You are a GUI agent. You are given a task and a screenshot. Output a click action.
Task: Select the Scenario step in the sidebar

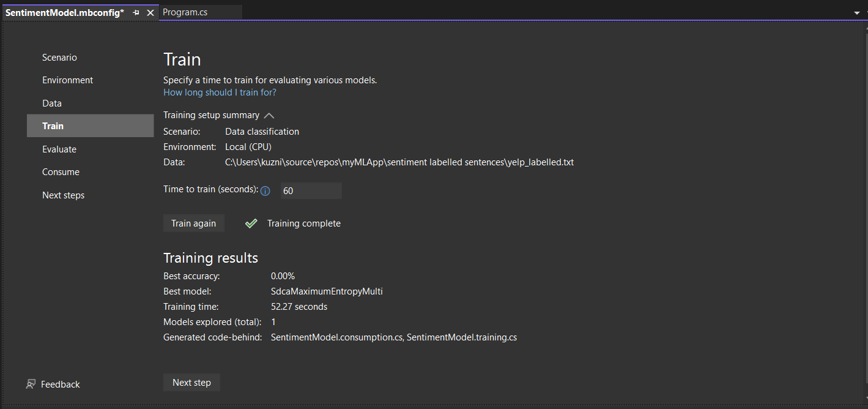coord(59,57)
